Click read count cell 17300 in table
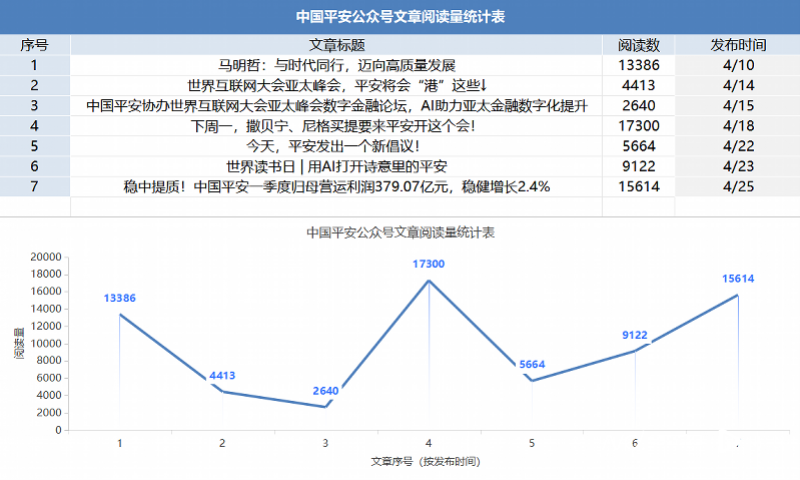 (x=639, y=126)
